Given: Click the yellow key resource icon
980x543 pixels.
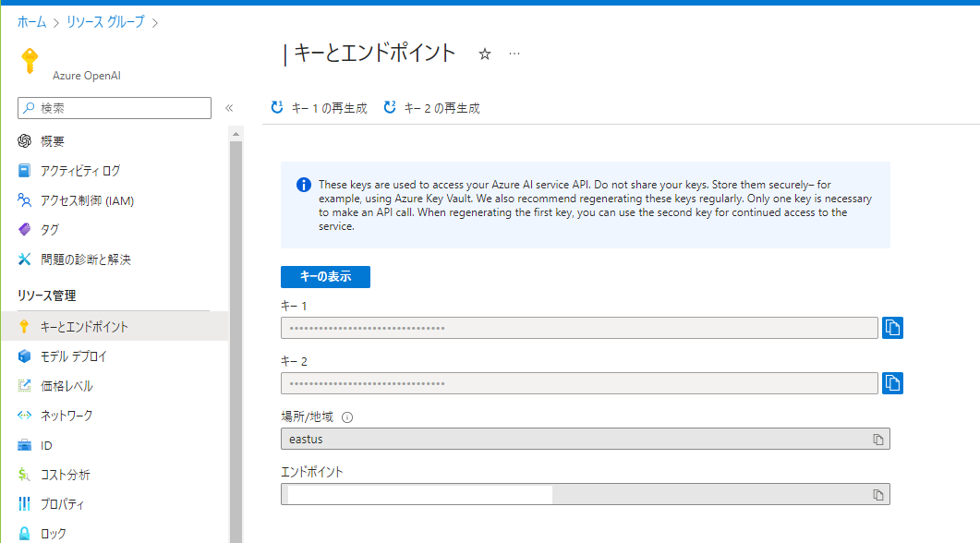Looking at the screenshot, I should (x=30, y=61).
